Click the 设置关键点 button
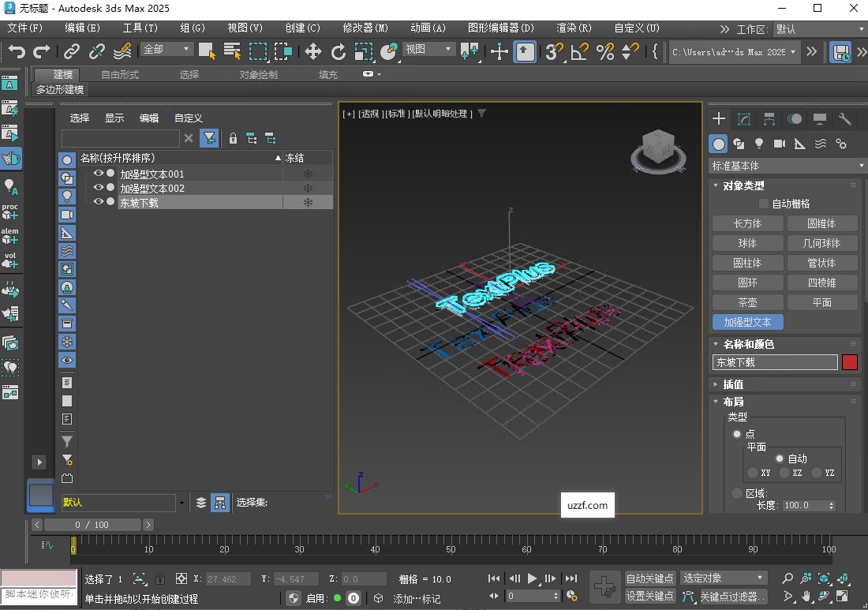868x610 pixels. (649, 596)
